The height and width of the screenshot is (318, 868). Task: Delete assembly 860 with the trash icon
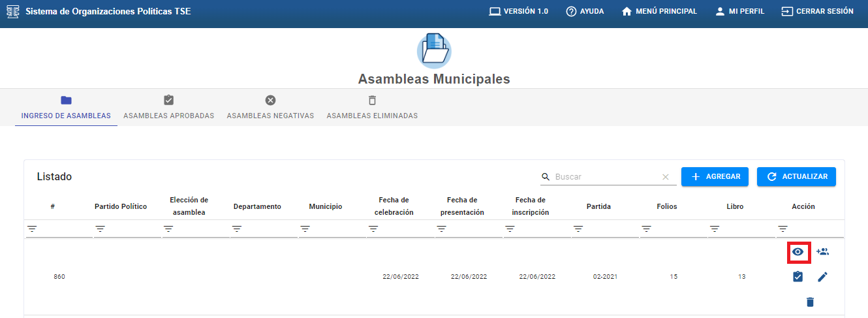point(810,302)
